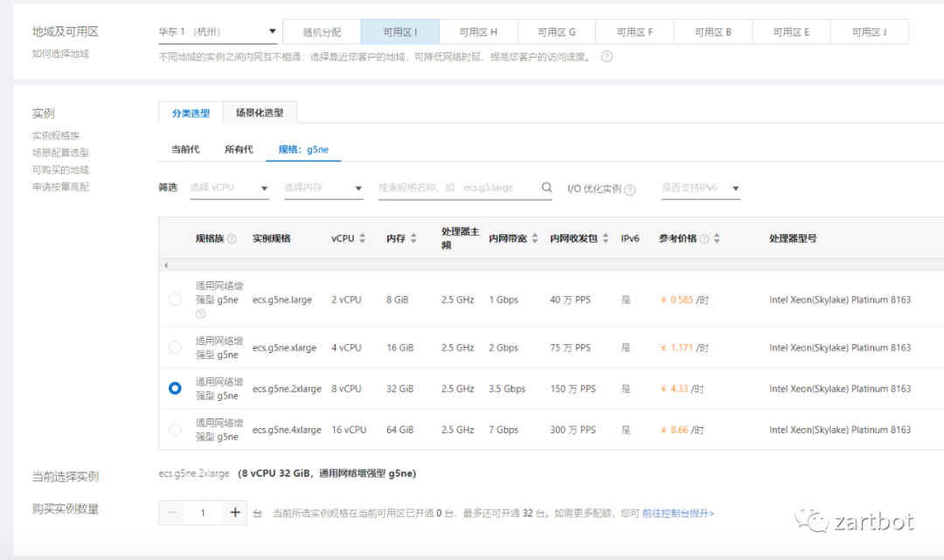Select the 规格: g5ne sub-tab
944x560 pixels.
(x=303, y=149)
